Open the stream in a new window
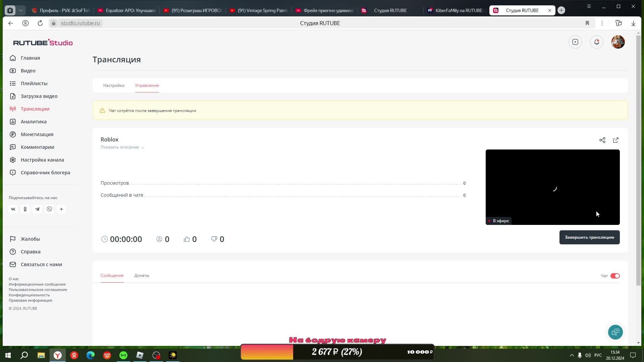The width and height of the screenshot is (644, 362). [616, 140]
